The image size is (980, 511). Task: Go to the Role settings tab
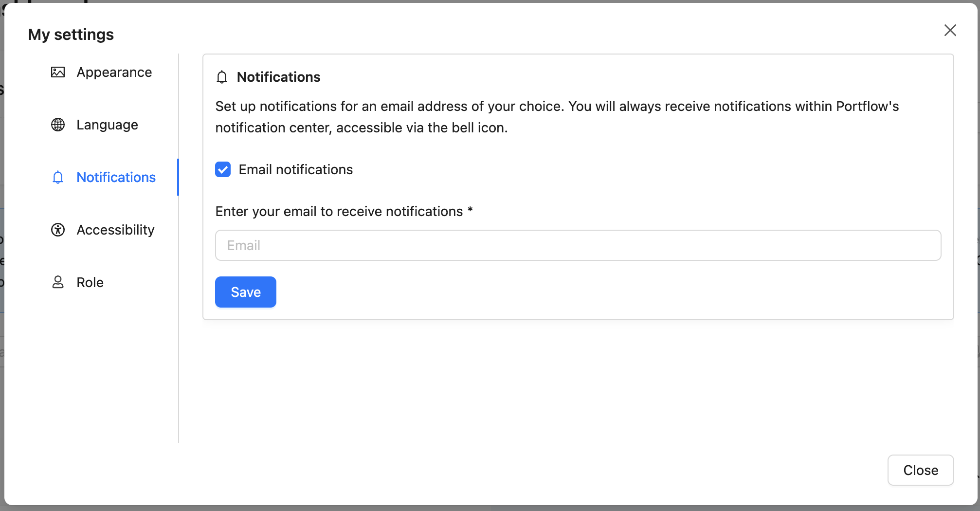click(103, 282)
